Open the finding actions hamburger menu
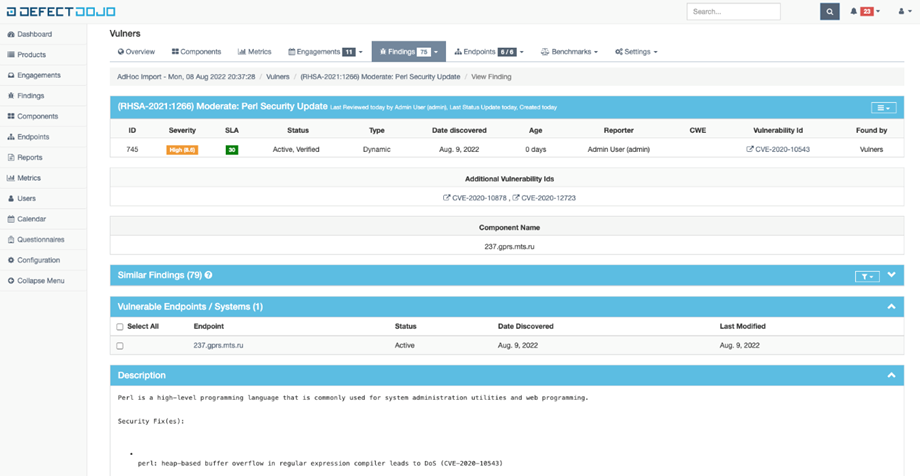920x476 pixels. click(883, 107)
